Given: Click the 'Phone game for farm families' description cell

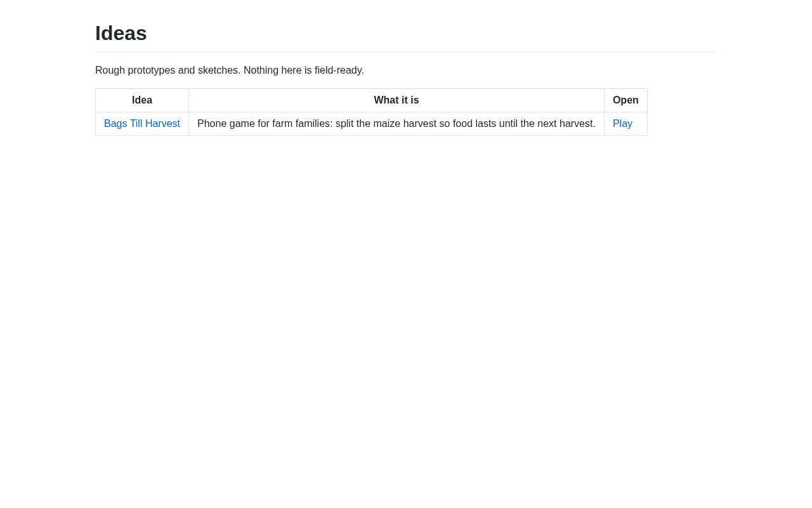Looking at the screenshot, I should point(396,124).
